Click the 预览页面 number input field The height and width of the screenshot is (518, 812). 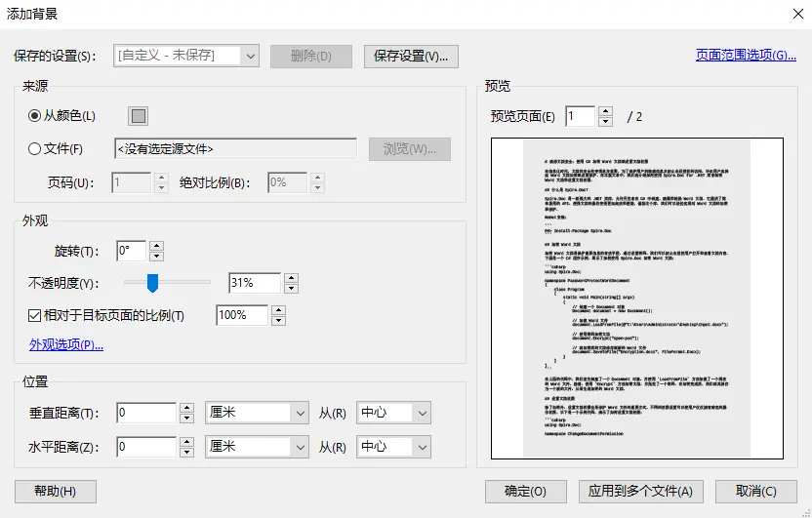point(581,116)
